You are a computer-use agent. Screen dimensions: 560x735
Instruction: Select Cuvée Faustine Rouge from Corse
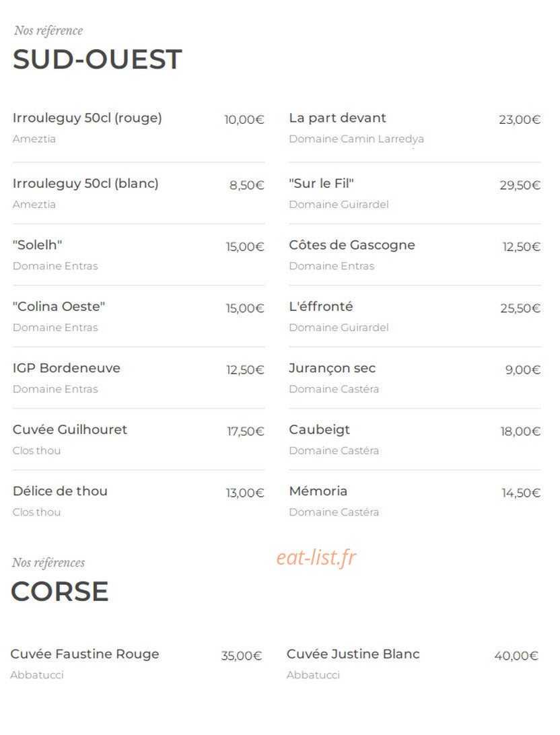(85, 654)
